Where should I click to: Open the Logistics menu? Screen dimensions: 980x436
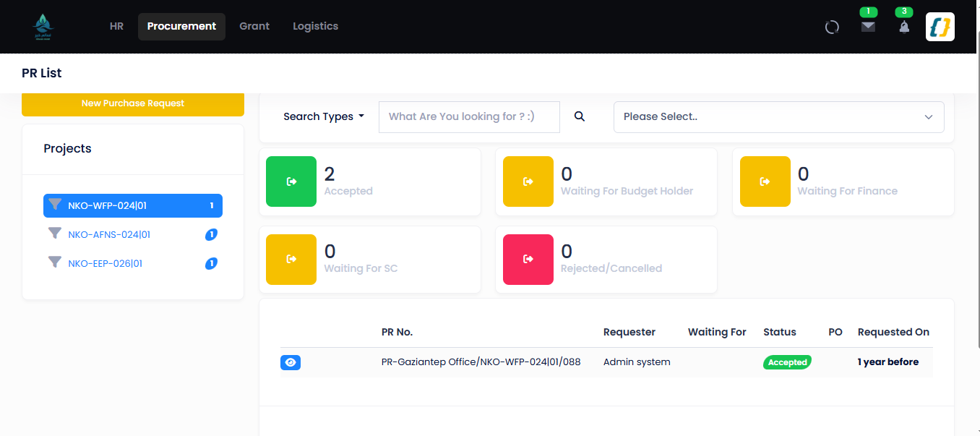315,26
